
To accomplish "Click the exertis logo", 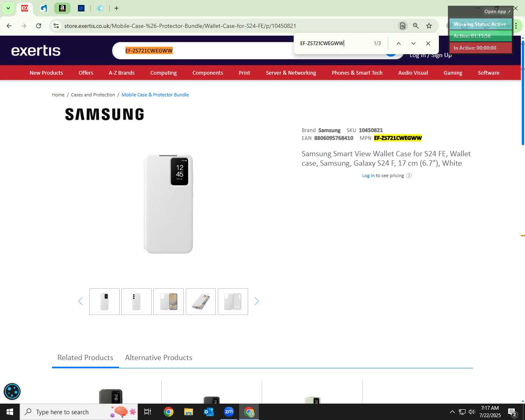I will coord(36,50).
